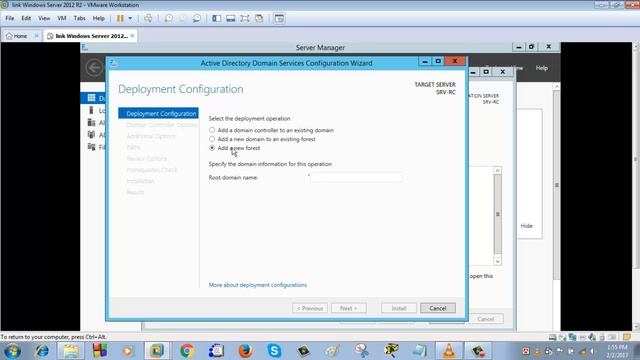The width and height of the screenshot is (640, 360).
Task: Open the File and Storage Services sidebar icon
Action: tap(91, 147)
